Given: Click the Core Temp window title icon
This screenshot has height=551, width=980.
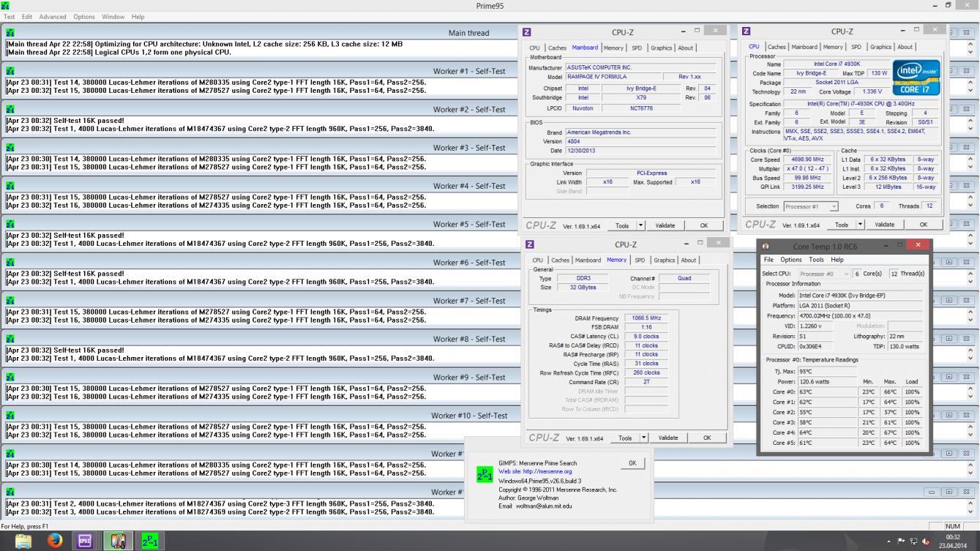Looking at the screenshot, I should [x=766, y=247].
